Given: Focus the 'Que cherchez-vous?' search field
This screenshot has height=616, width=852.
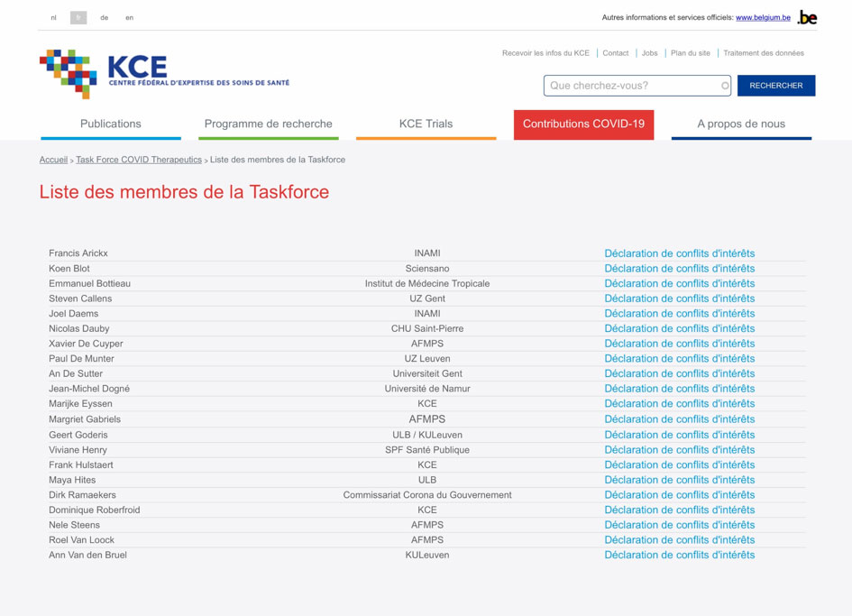Looking at the screenshot, I should (x=631, y=86).
